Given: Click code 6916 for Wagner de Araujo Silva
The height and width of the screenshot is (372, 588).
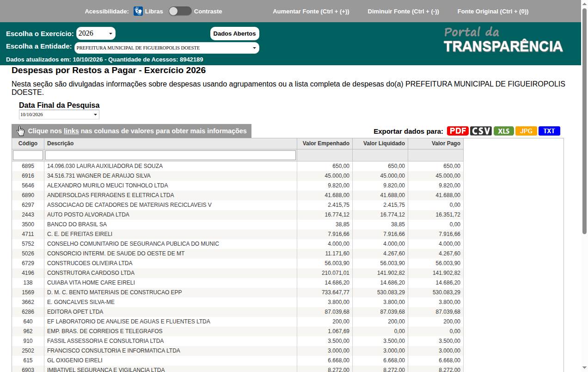Looking at the screenshot, I should 28,176.
